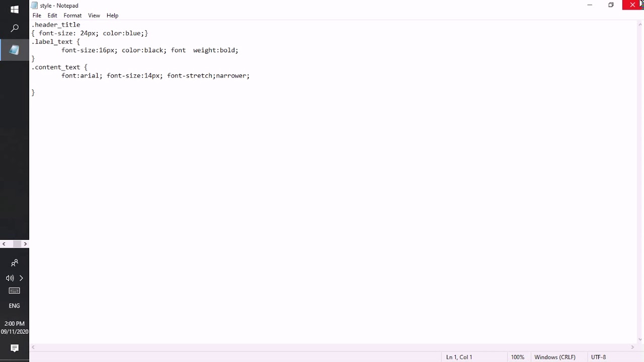644x362 pixels.
Task: Click the volume speaker icon
Action: coord(10,278)
